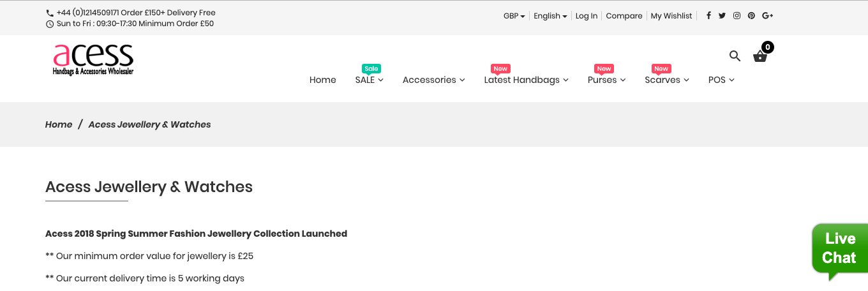Click the search magnifier icon
Viewport: 868px width, 291px height.
coord(735,56)
